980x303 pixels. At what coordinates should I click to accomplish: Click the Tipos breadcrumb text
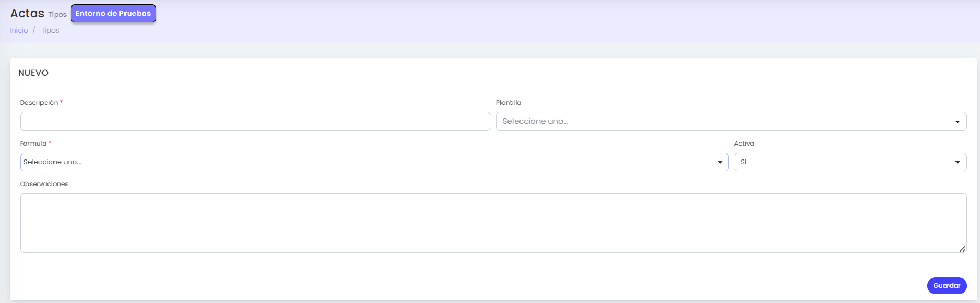50,31
